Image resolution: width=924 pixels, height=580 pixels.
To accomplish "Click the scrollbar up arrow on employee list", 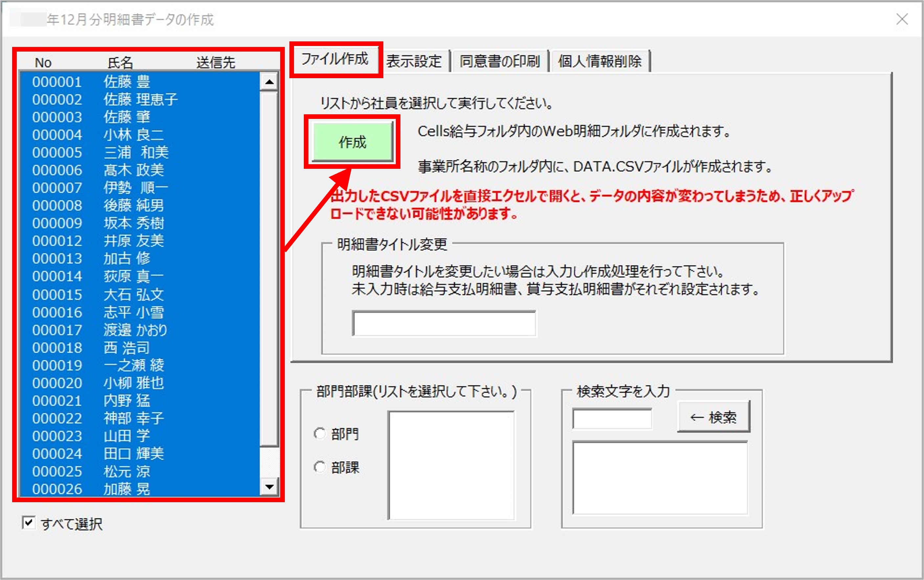I will coord(270,82).
